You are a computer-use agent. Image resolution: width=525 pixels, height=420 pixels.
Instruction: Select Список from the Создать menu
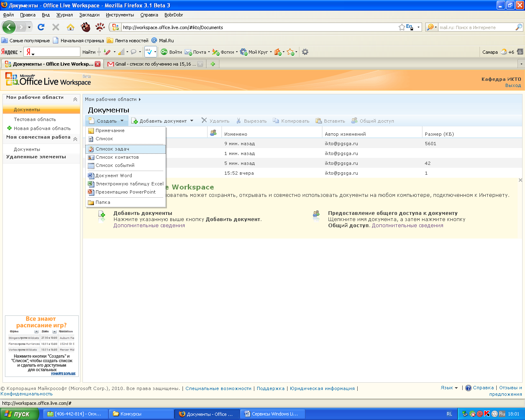(126, 139)
